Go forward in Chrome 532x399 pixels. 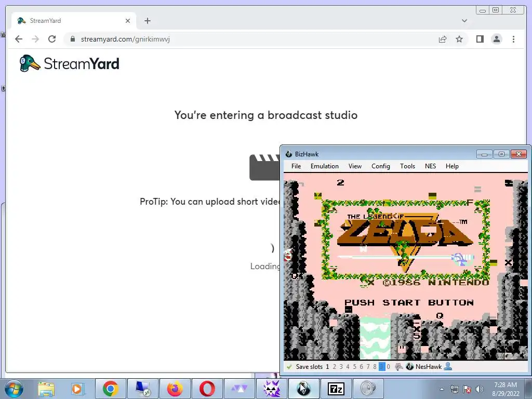point(35,39)
